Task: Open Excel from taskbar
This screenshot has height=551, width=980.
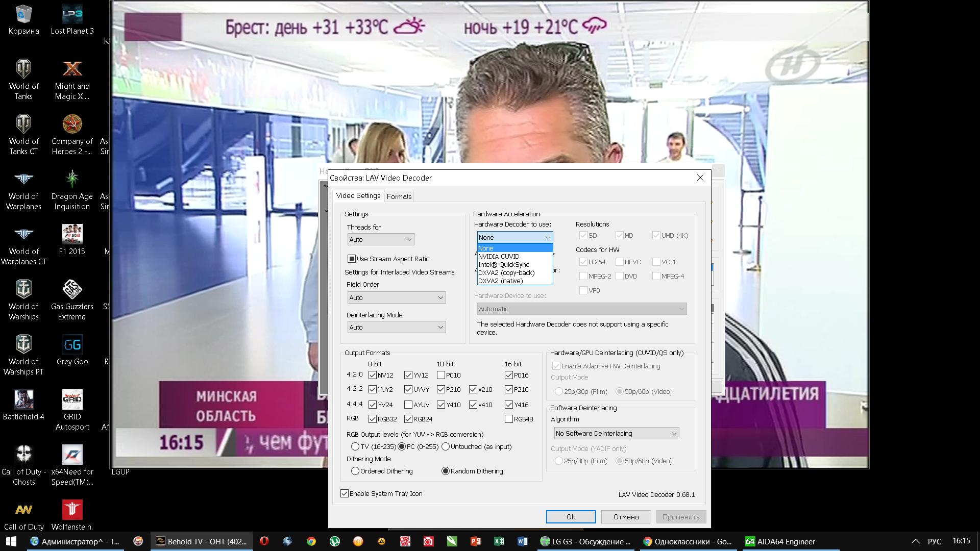Action: coord(499,541)
